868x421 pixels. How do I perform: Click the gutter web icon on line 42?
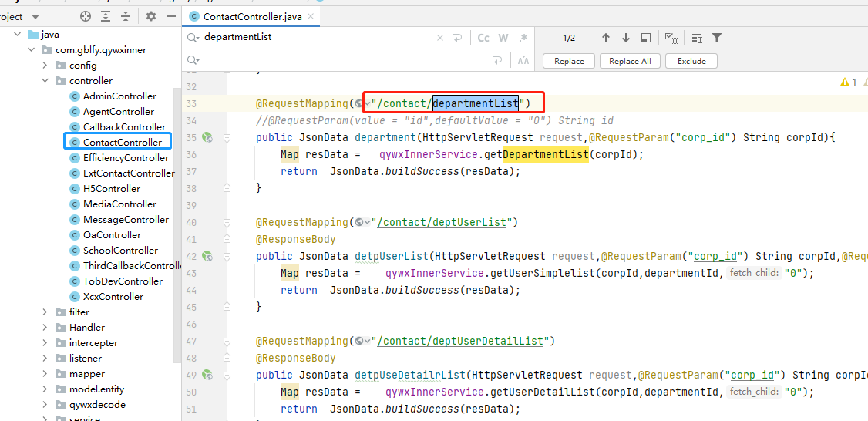tap(207, 256)
